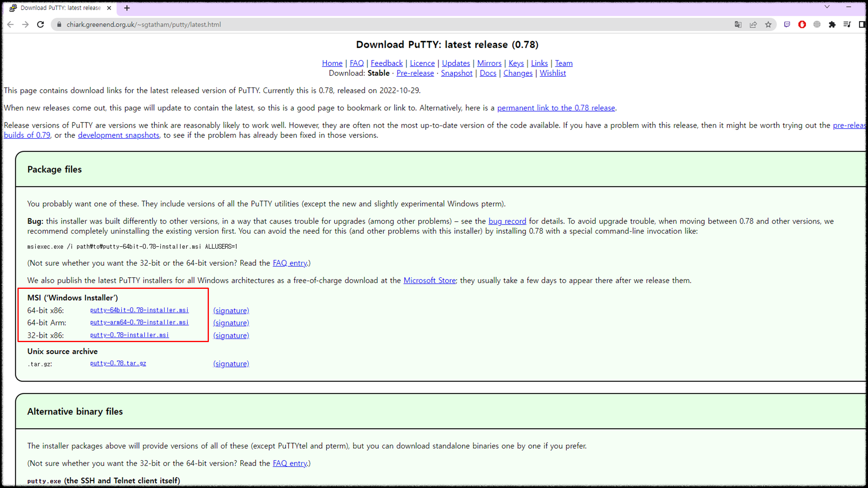Click the Unix source archive heading
The height and width of the screenshot is (488, 868).
(x=62, y=351)
